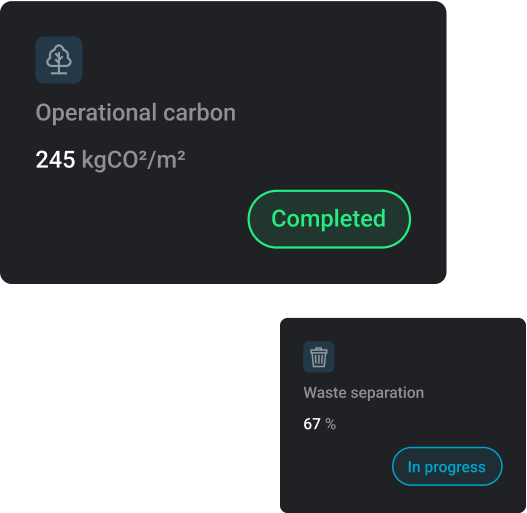Click the word 'Operational' in the large card
This screenshot has height=513, width=527.
pyautogui.click(x=96, y=113)
